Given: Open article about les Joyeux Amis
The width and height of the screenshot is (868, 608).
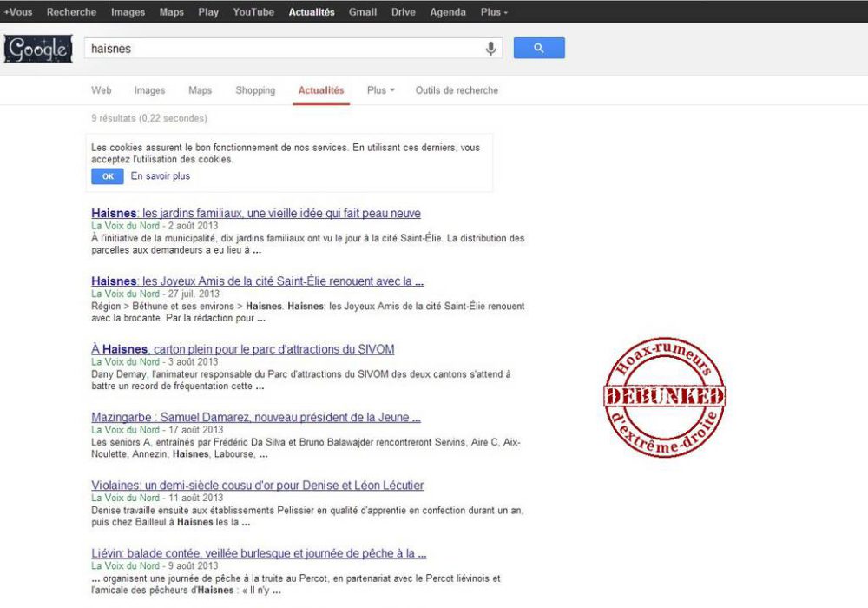Looking at the screenshot, I should [258, 281].
